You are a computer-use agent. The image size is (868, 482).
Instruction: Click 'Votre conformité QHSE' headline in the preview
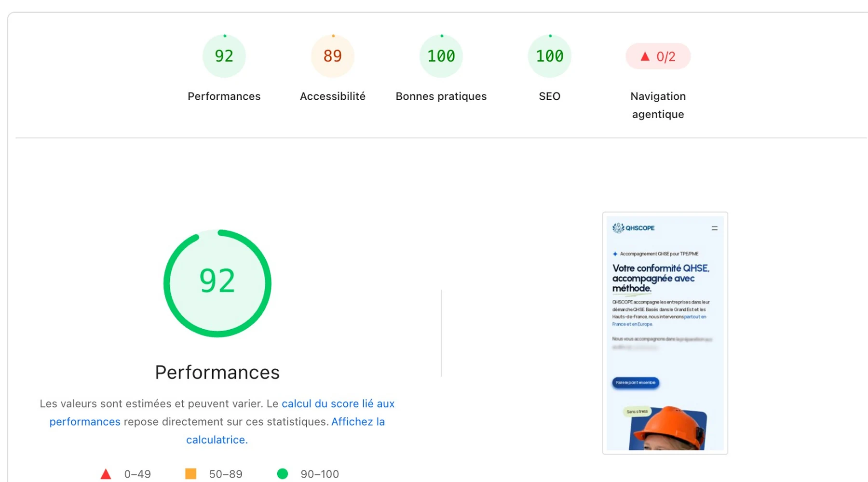coord(661,268)
